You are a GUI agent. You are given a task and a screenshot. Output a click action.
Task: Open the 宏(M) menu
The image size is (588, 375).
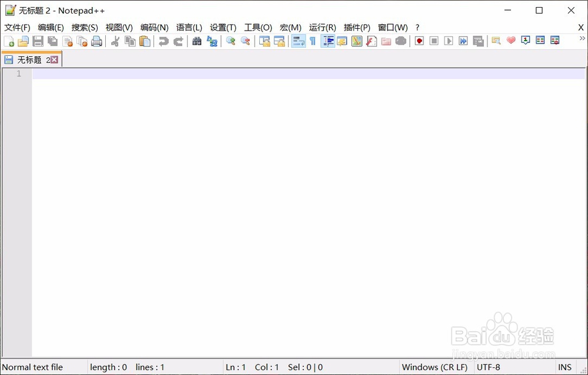[290, 28]
